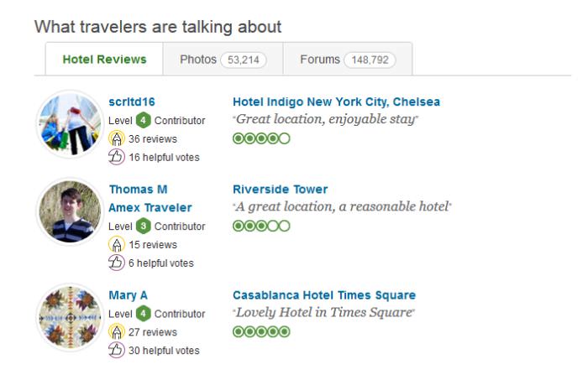Open scritd16's user profile name
Viewport: 588px width, 375px height.
click(132, 102)
